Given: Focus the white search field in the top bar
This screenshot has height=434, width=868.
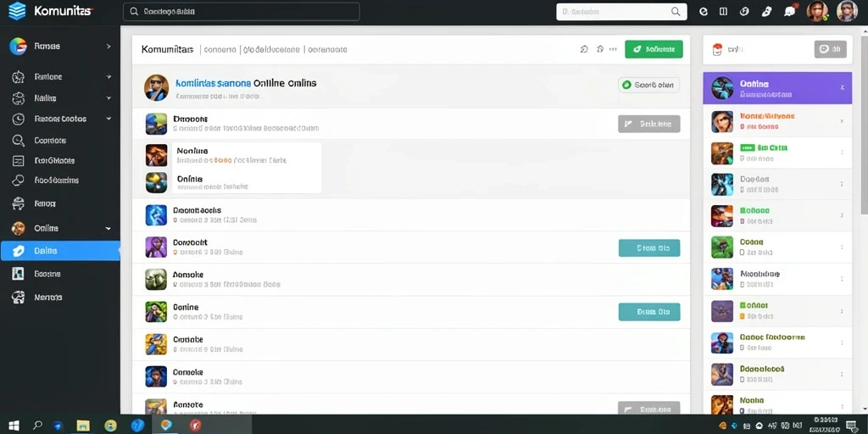Looking at the screenshot, I should (x=621, y=12).
